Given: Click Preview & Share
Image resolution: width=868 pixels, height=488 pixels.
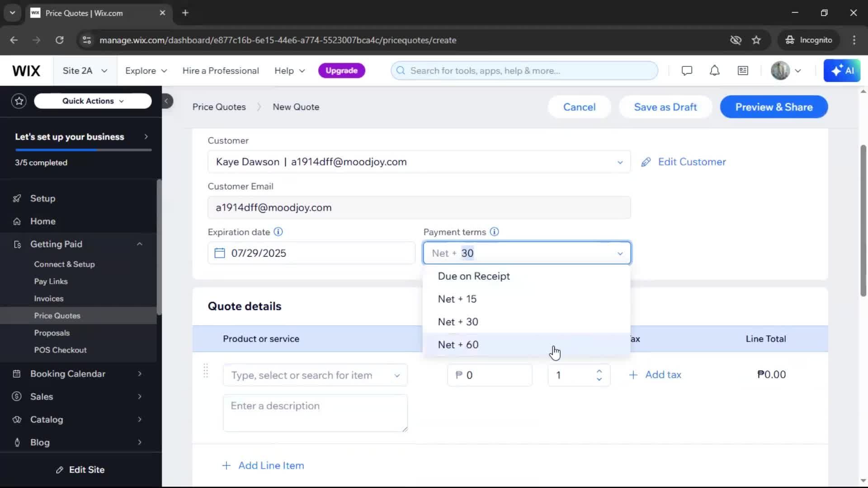Looking at the screenshot, I should (x=774, y=107).
